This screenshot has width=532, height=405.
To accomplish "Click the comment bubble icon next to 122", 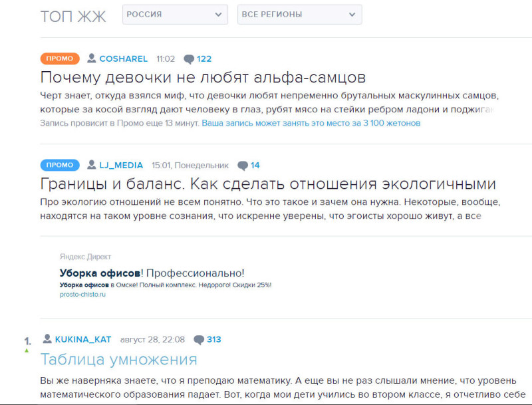I will click(x=189, y=59).
